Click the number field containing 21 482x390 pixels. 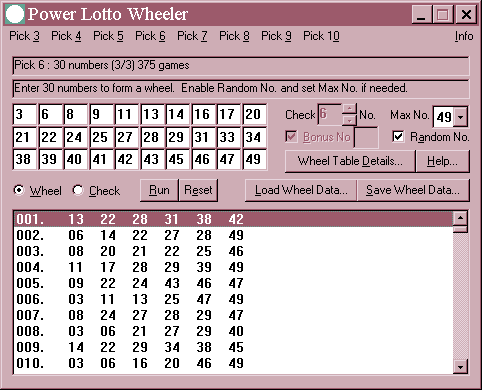[x=24, y=137]
